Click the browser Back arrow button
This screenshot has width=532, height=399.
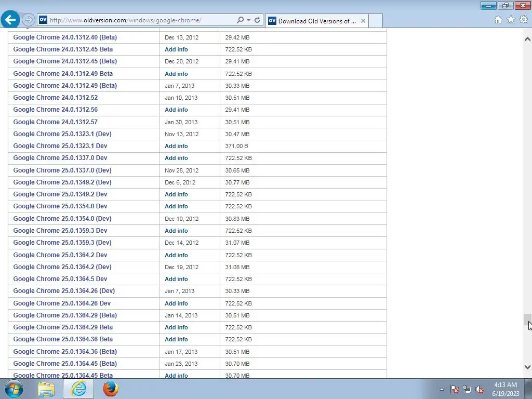(10, 20)
